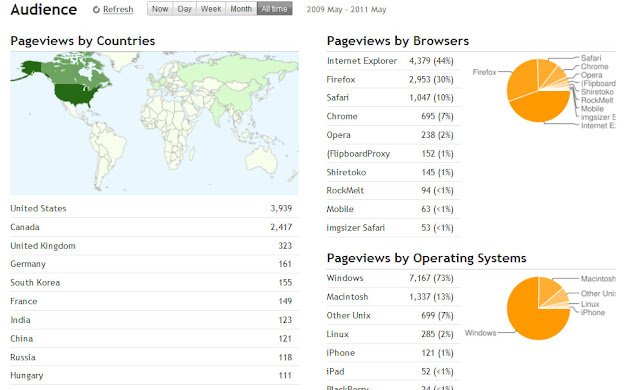The height and width of the screenshot is (390, 640).
Task: Click the Macintosh slice of OS pie chart
Action: tap(548, 289)
